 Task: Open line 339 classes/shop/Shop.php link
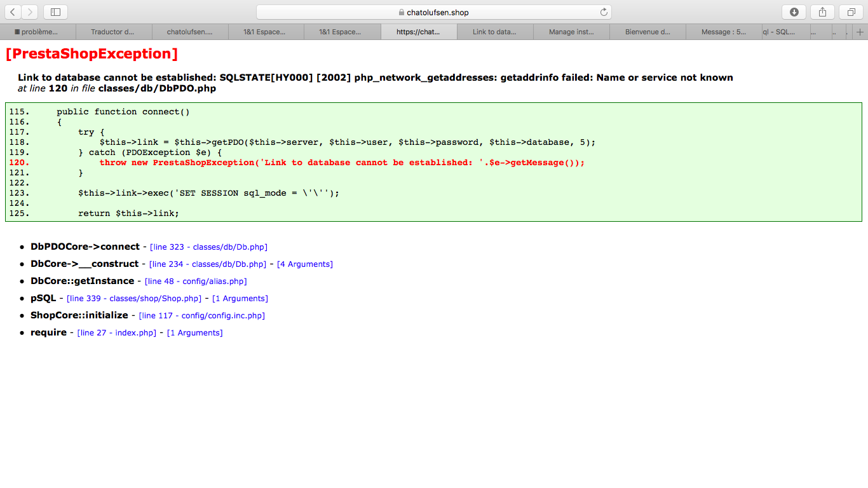tap(134, 299)
